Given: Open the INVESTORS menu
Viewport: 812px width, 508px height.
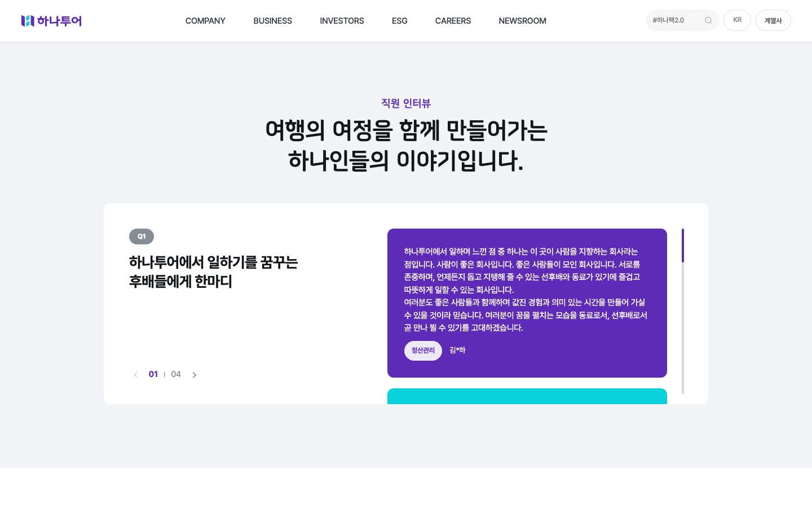Looking at the screenshot, I should coord(342,21).
